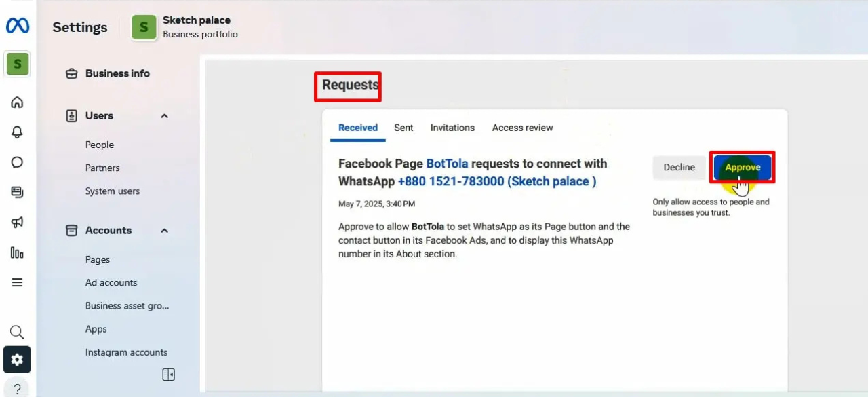Collapse the settings sidebar panel icon
The width and height of the screenshot is (868, 397).
(x=168, y=375)
